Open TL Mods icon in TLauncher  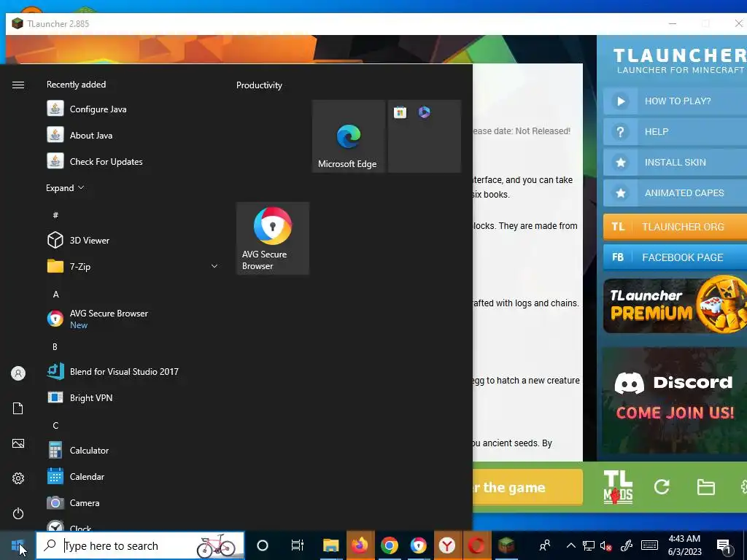click(618, 486)
